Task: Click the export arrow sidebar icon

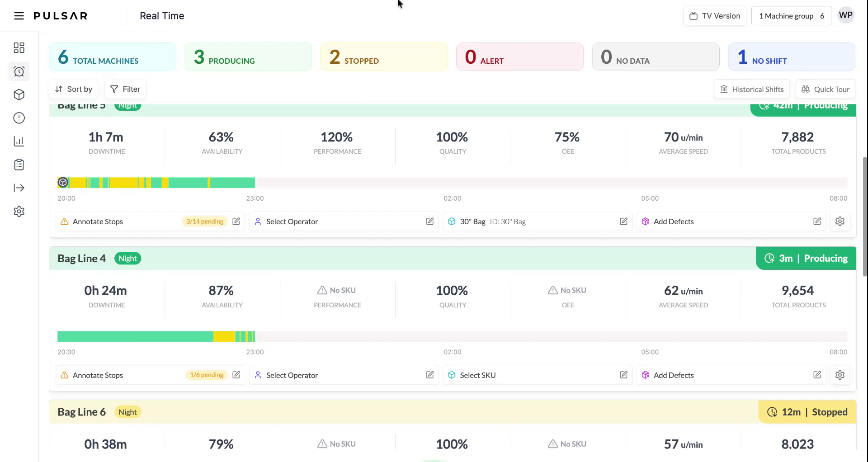Action: (x=19, y=188)
